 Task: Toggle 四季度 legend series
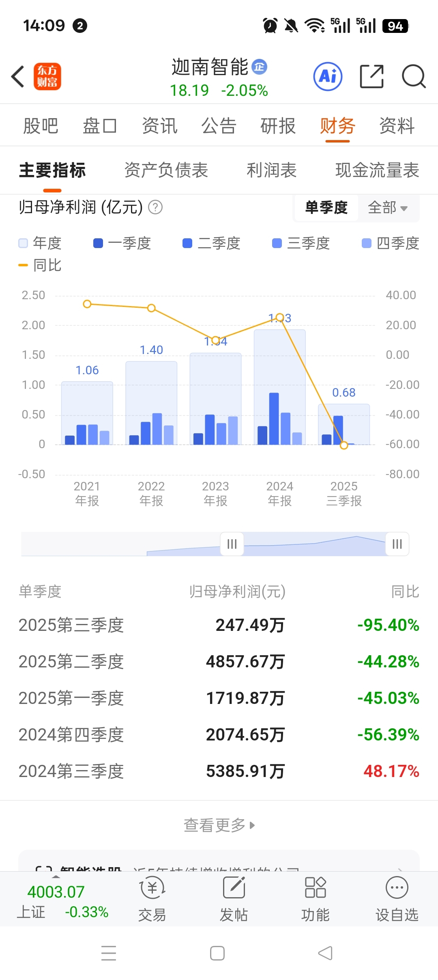pos(391,243)
